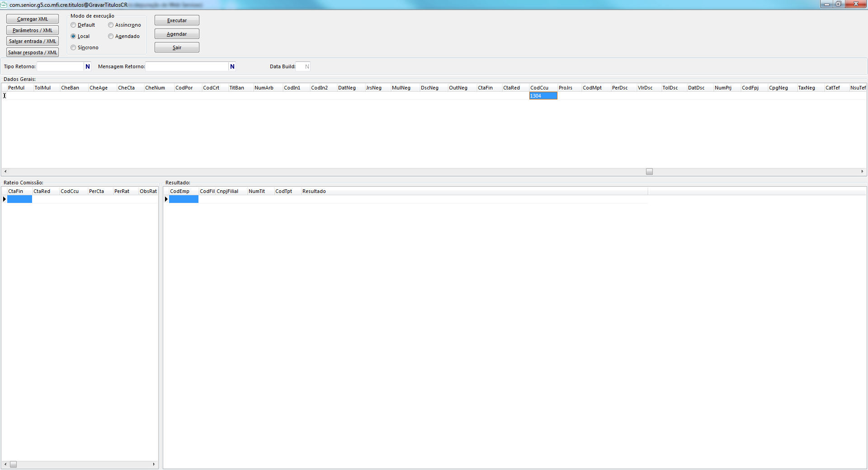Image resolution: width=868 pixels, height=470 pixels.
Task: Click Salvar resposta / XML button
Action: pyautogui.click(x=33, y=52)
